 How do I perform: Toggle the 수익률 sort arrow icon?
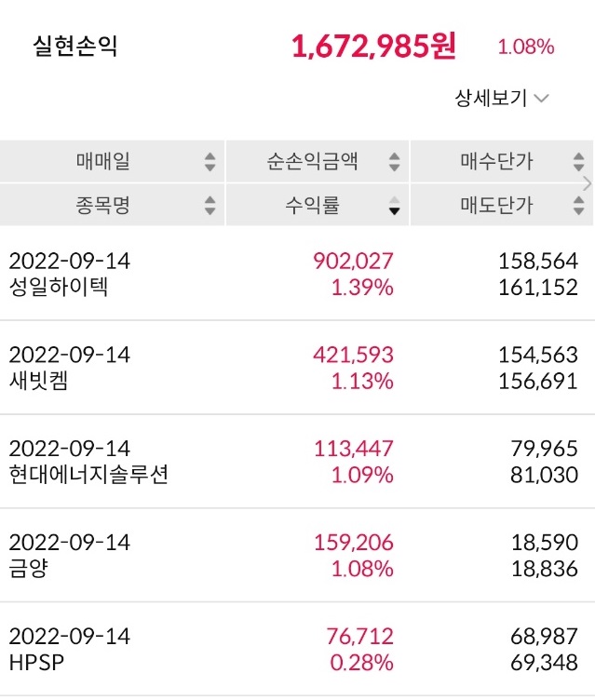click(x=395, y=205)
